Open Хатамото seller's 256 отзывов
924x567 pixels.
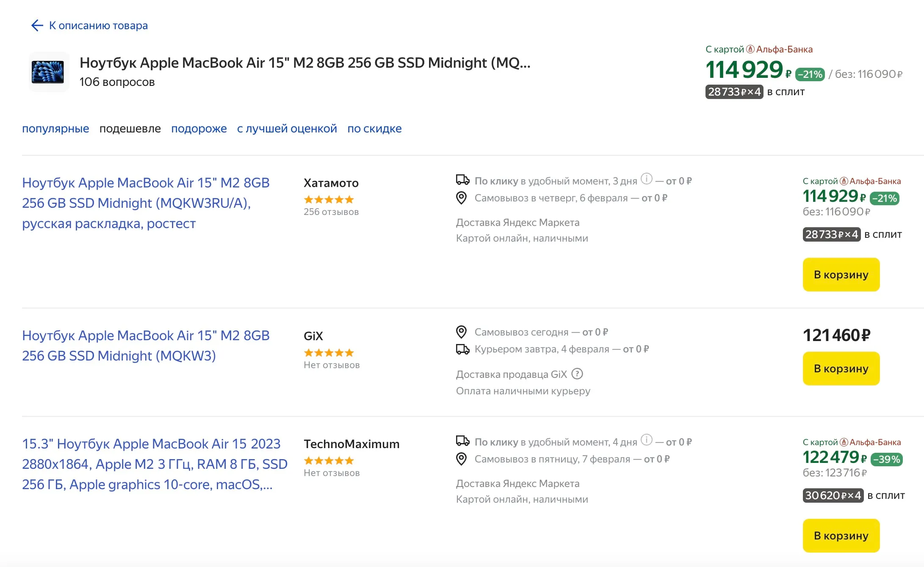pos(331,212)
